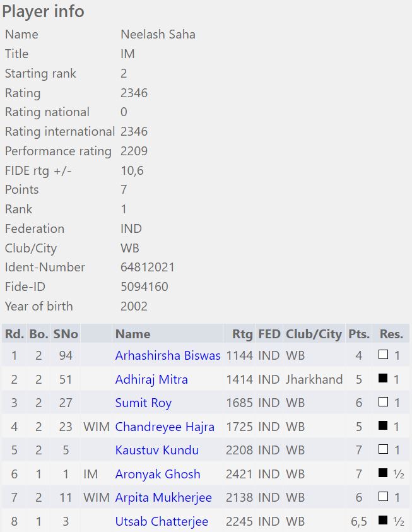
Task: Go to Utsab Chatterjee's player page
Action: pyautogui.click(x=162, y=521)
